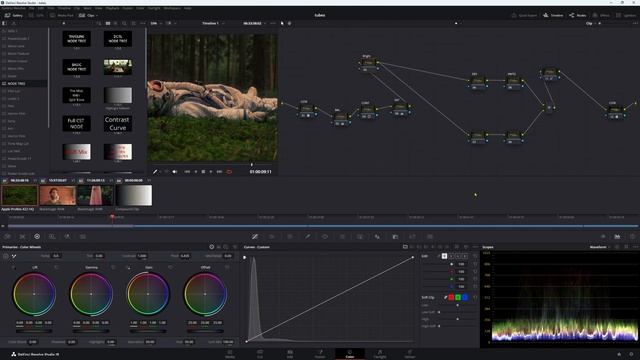Open the Workspace menu
The height and width of the screenshot is (360, 640).
[172, 8]
